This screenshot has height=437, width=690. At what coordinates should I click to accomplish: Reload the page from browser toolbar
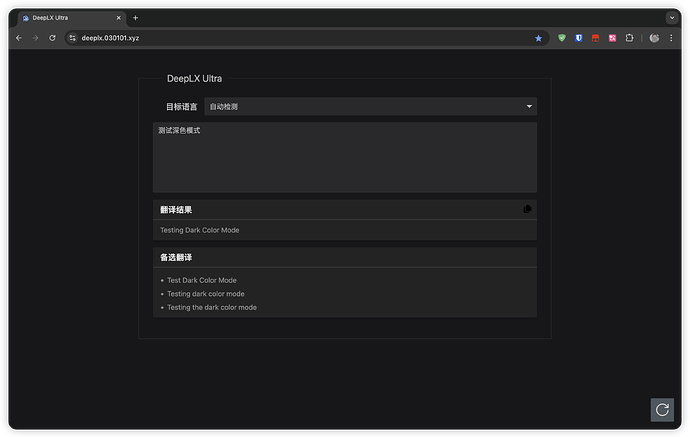[x=52, y=38]
